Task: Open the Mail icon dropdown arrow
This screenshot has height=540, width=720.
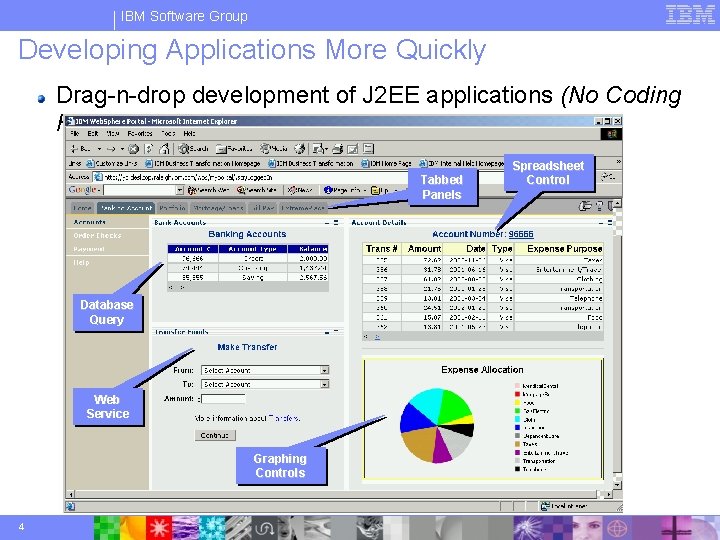Action: pyautogui.click(x=326, y=149)
